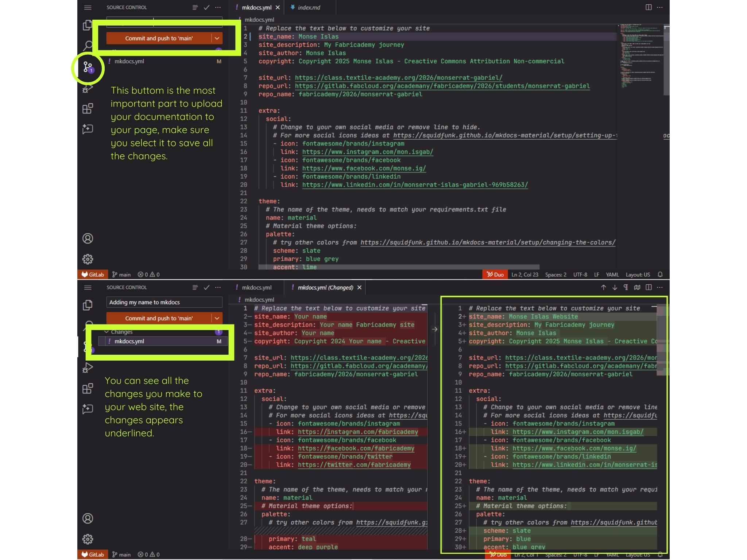
Task: Open commit dropdown arrow below 'Adding my name' message
Action: (217, 318)
